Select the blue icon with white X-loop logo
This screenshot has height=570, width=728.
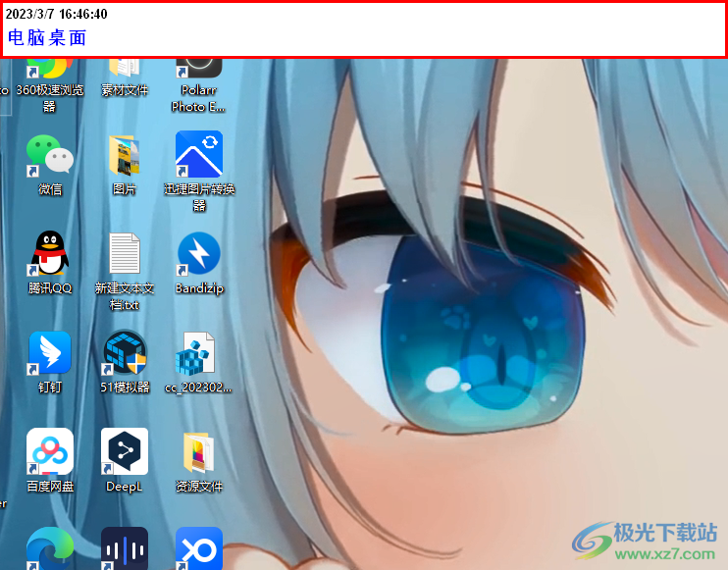click(199, 548)
